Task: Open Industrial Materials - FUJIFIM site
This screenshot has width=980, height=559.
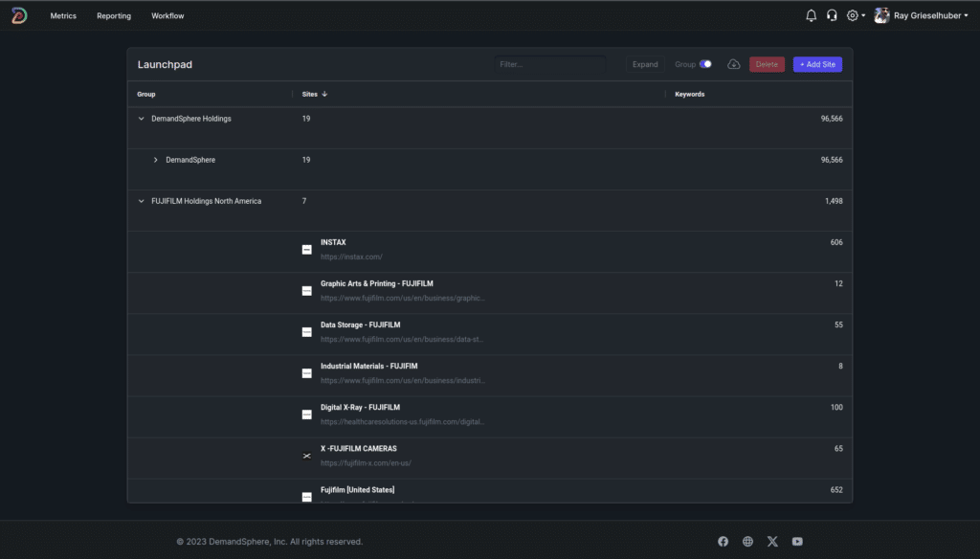Action: click(368, 367)
